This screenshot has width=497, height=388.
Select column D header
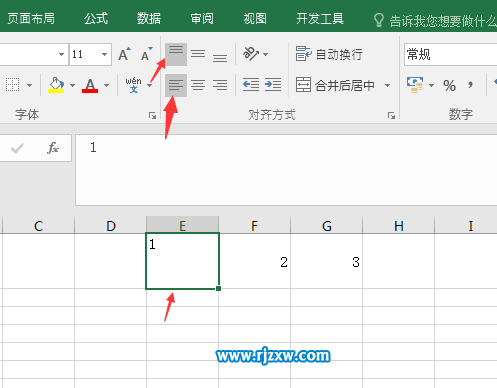(x=111, y=226)
